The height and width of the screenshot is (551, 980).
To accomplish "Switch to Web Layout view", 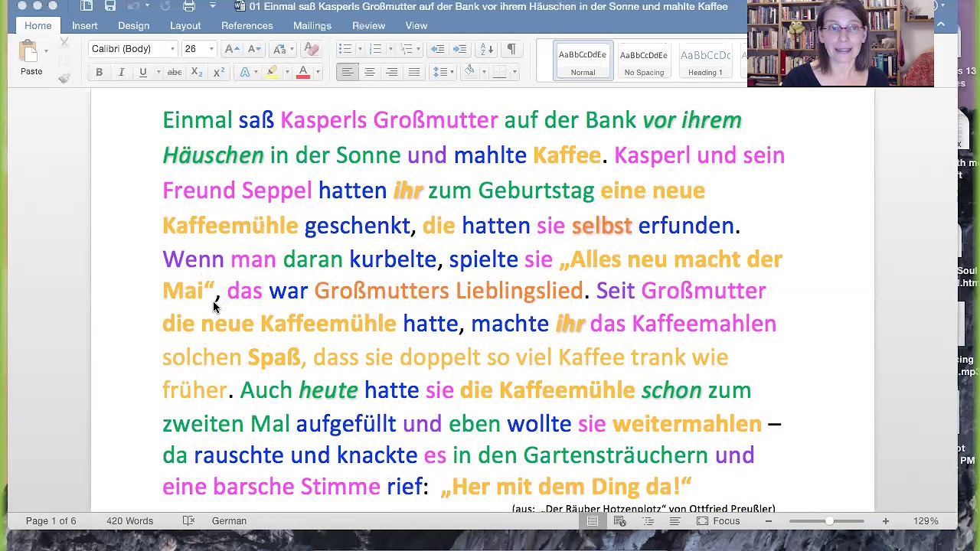I will tap(620, 521).
